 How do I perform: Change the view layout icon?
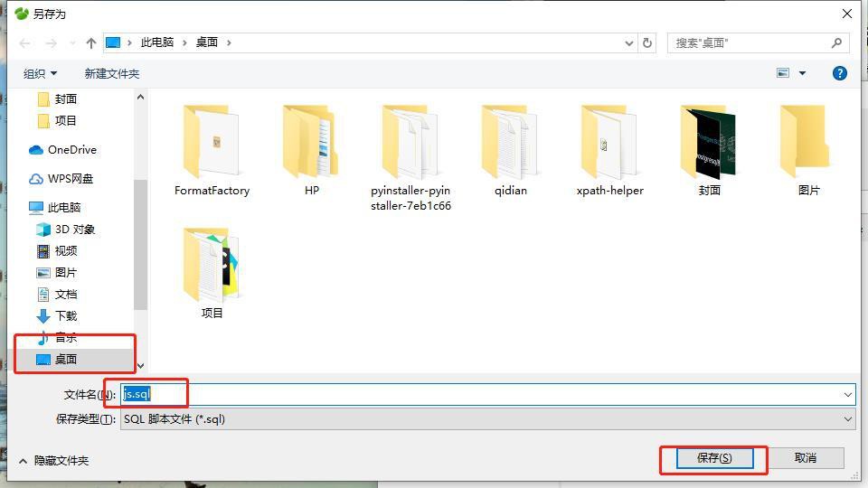pyautogui.click(x=783, y=73)
